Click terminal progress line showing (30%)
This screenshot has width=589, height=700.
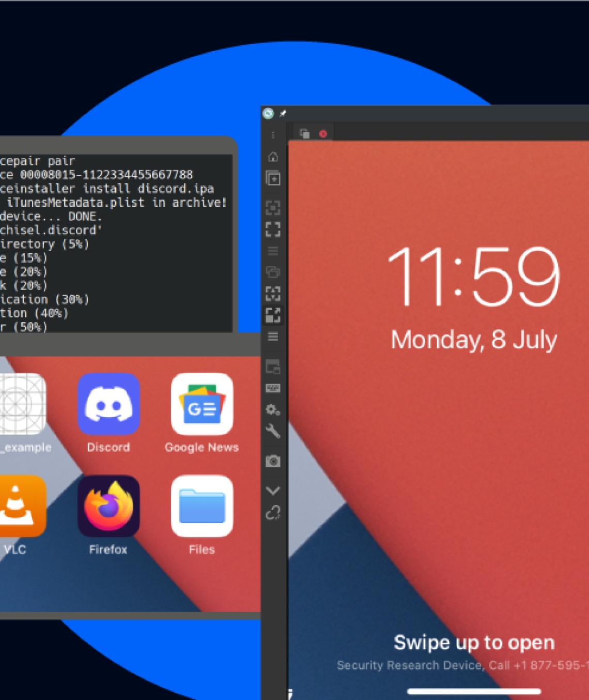(44, 299)
